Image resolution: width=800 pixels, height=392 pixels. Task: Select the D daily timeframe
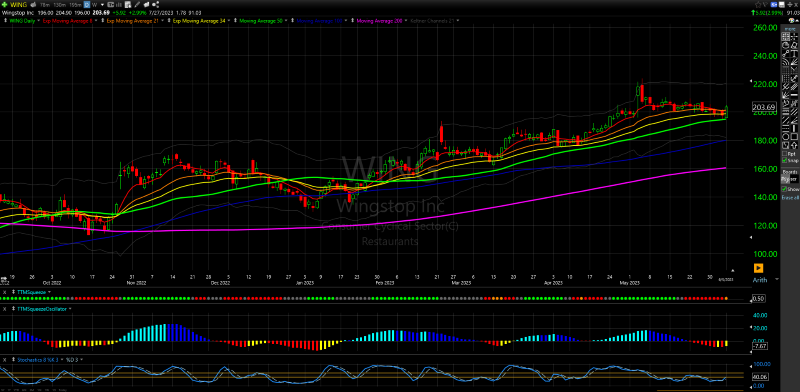click(x=87, y=5)
